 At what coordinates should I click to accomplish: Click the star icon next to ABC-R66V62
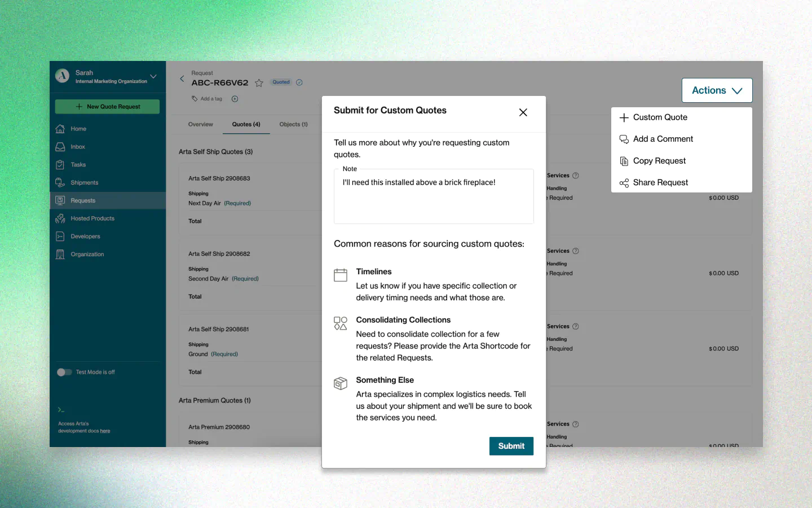click(259, 83)
